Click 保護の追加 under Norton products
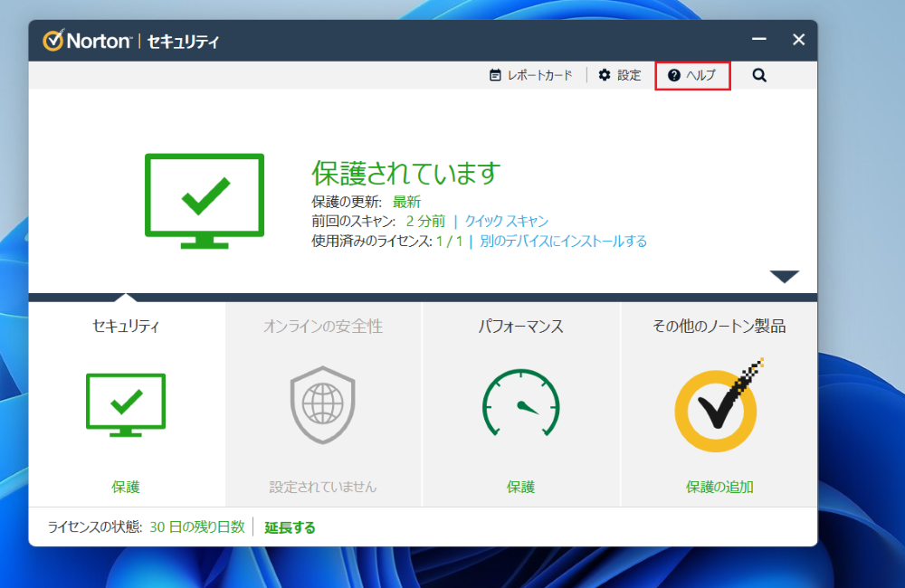Image resolution: width=905 pixels, height=588 pixels. click(x=719, y=487)
